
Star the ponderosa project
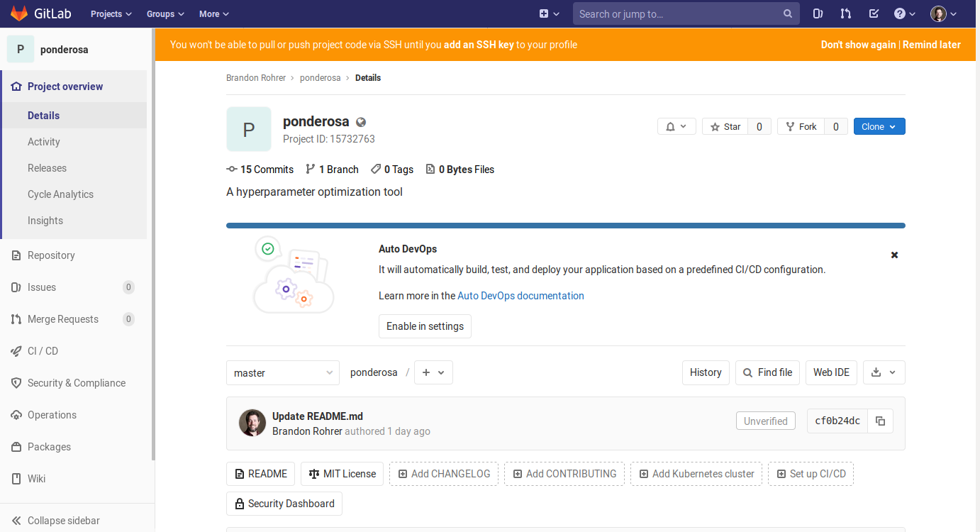[725, 126]
